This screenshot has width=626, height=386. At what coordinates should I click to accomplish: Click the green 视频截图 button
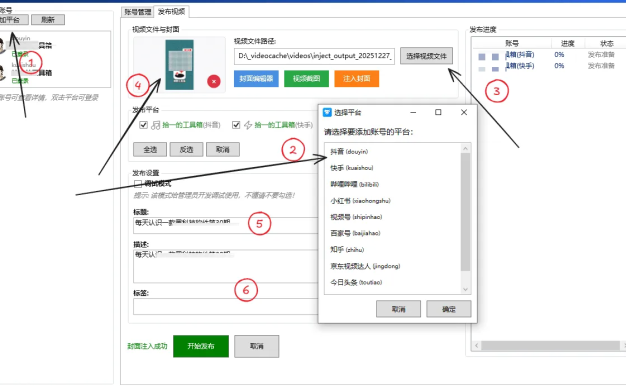click(306, 79)
